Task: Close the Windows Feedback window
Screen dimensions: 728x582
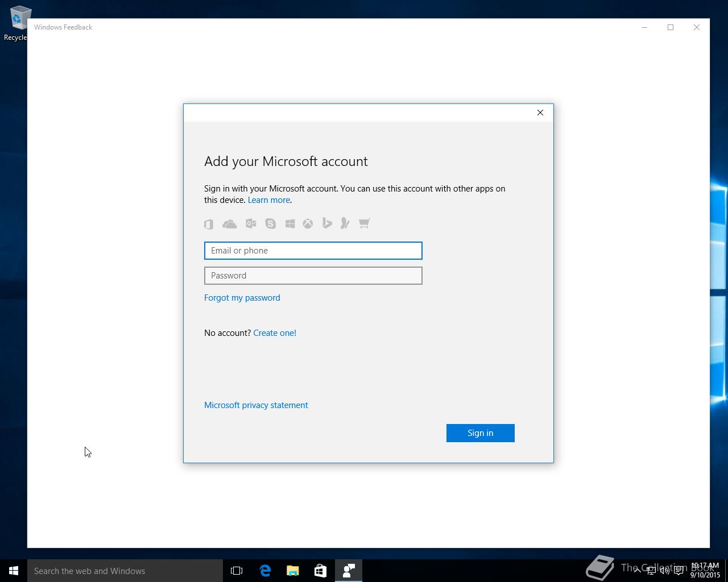Action: [697, 27]
